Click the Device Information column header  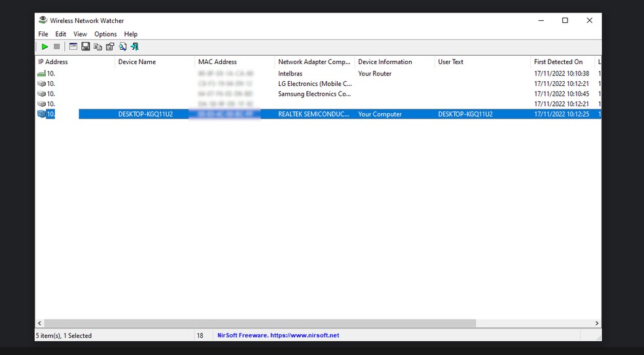pyautogui.click(x=385, y=62)
